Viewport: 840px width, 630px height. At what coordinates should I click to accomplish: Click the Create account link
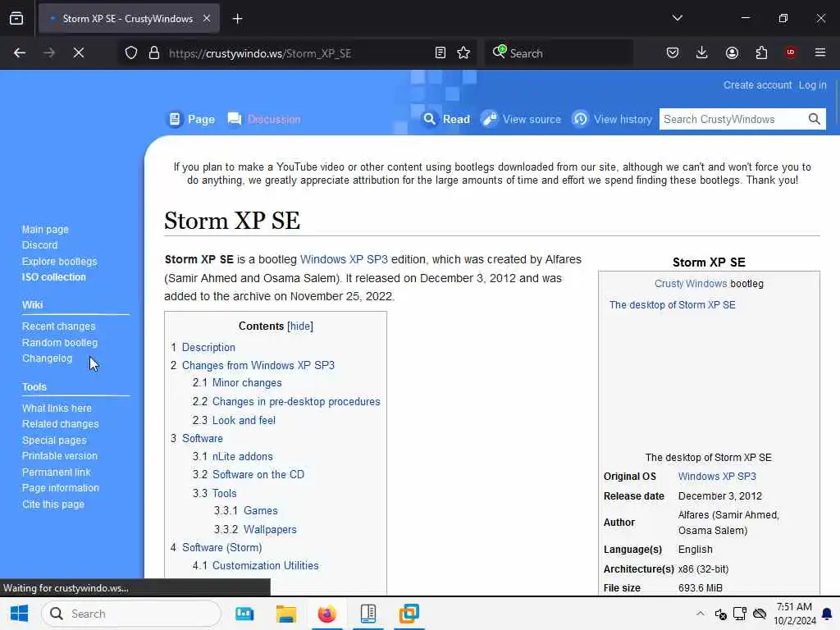click(x=757, y=85)
